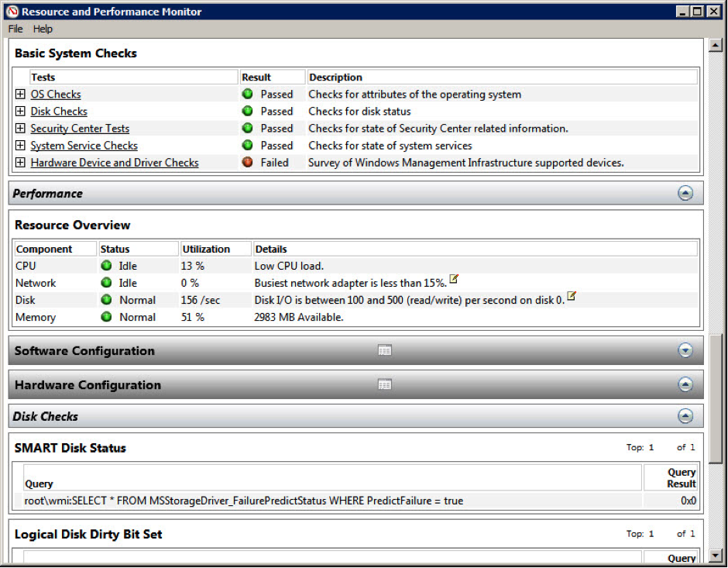
Task: Expand the Security Center Tests row
Action: pos(20,129)
